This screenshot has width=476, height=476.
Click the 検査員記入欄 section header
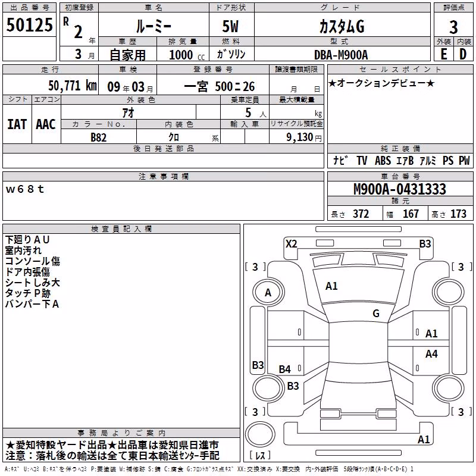121,229
